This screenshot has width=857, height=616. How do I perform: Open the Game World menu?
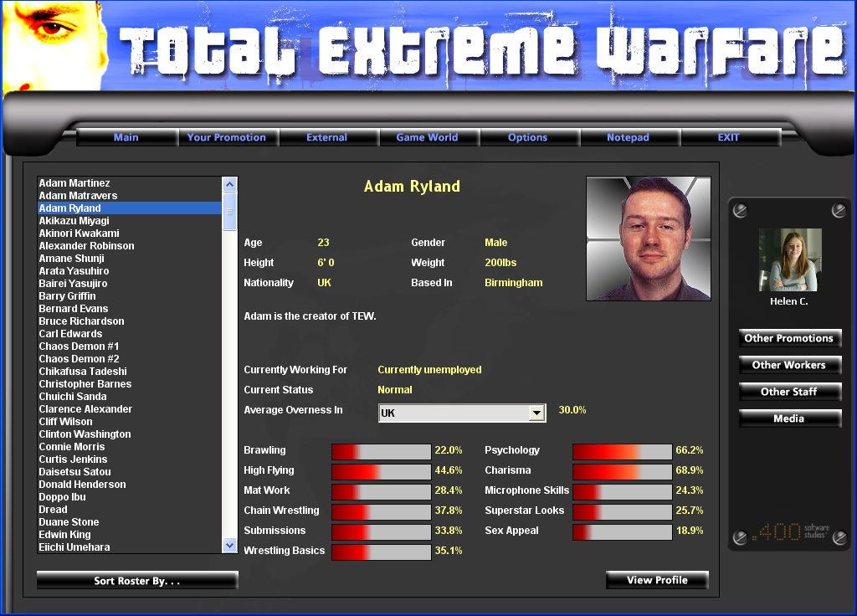(x=427, y=137)
